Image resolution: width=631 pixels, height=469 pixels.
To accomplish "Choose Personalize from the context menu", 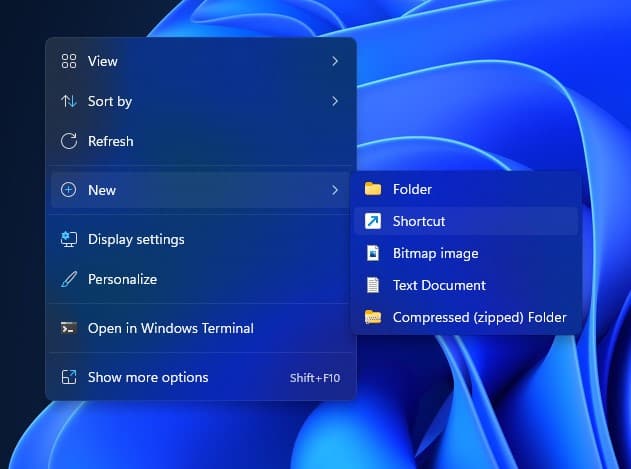I will (200, 279).
